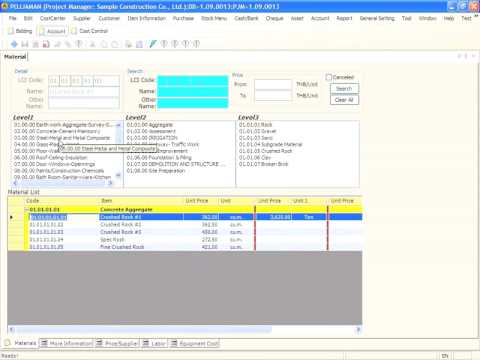Click the Search button
The width and height of the screenshot is (480, 360).
tap(344, 89)
